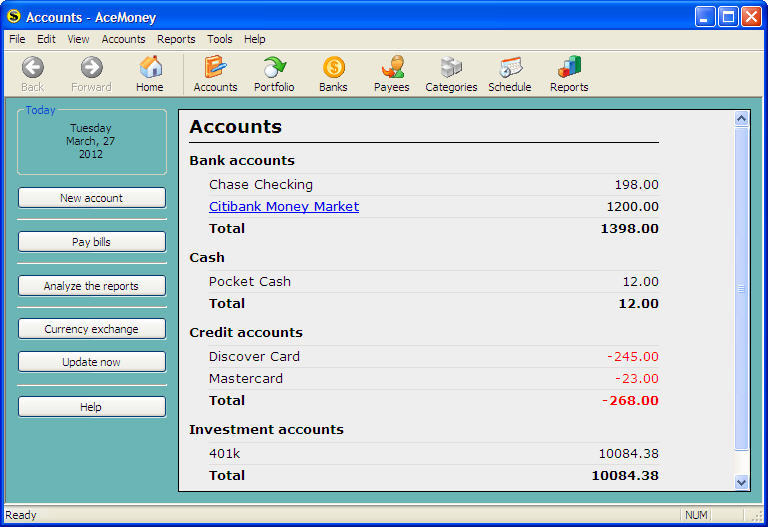Click the Cash section heading
The height and width of the screenshot is (527, 768).
tap(207, 258)
